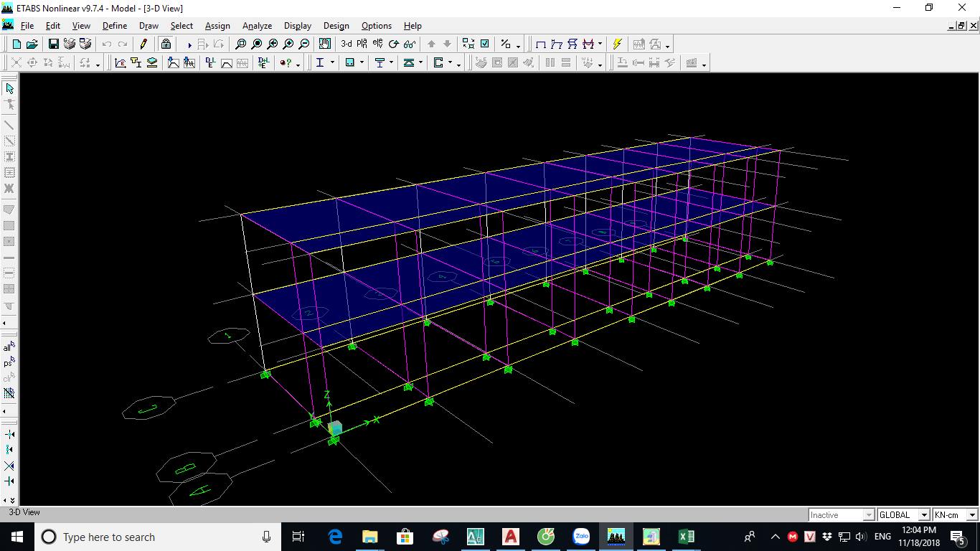
Task: Expand the steel frame design I-beam dropdown arrow
Action: tap(332, 63)
